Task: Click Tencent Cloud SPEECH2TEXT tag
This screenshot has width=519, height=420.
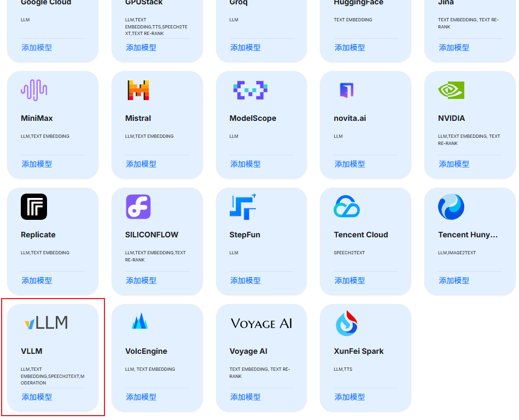Action: pos(349,253)
